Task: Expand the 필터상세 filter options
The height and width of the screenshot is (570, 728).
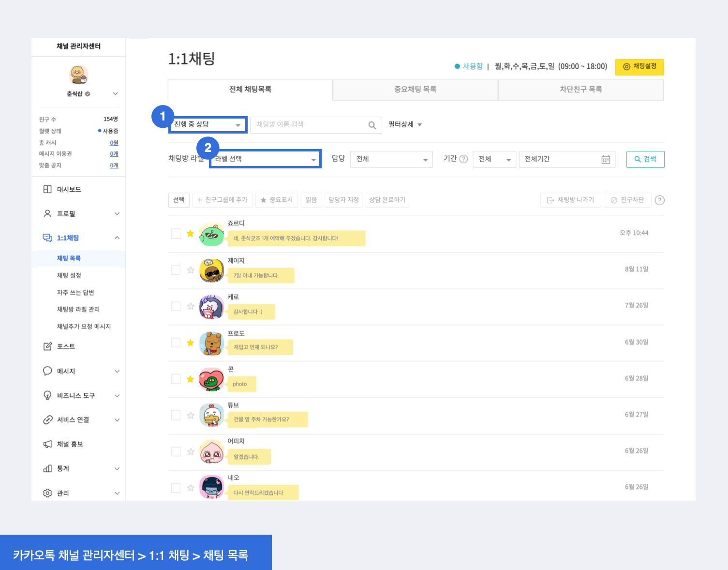Action: coord(405,125)
